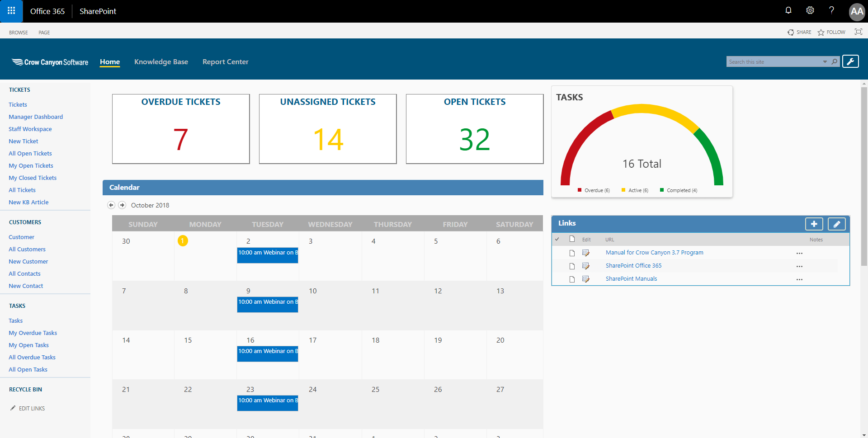Screen dimensions: 868x438
Task: Open ellipsis menu for Manual for Crow Canyon
Action: [x=799, y=253]
